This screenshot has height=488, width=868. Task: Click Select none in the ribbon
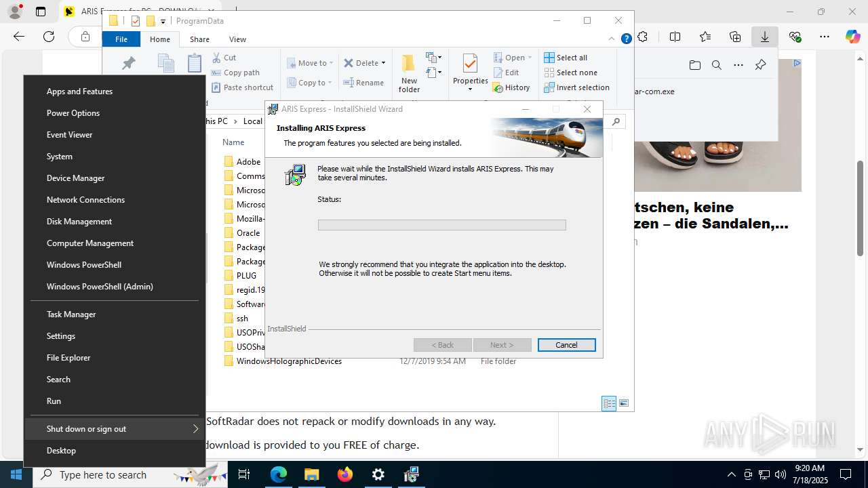tap(570, 73)
